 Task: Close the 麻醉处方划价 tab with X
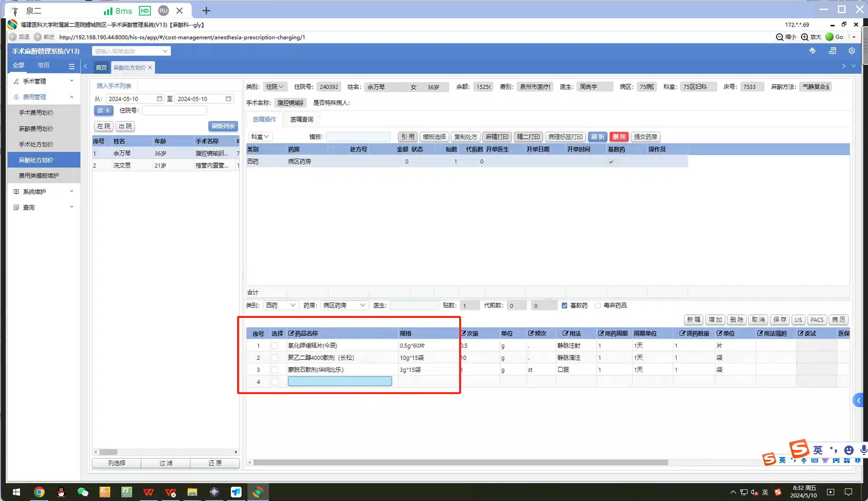click(x=150, y=68)
